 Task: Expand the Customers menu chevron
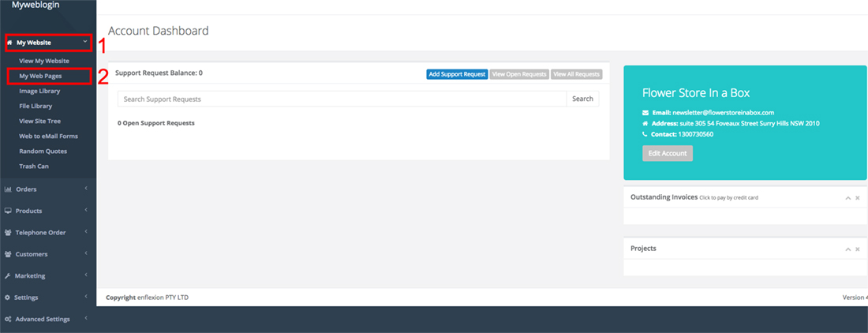tap(86, 253)
